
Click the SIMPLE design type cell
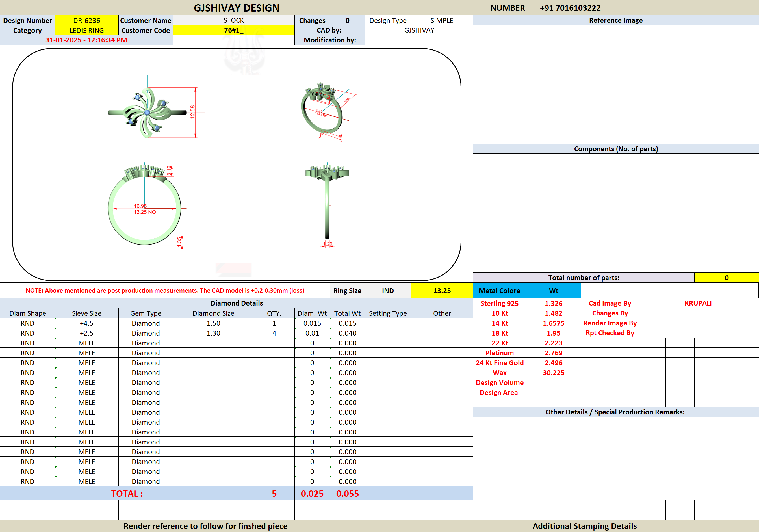pyautogui.click(x=442, y=21)
